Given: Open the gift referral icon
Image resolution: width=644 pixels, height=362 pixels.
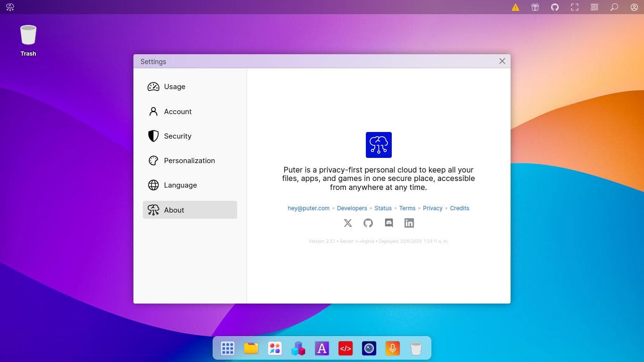Looking at the screenshot, I should tap(535, 7).
